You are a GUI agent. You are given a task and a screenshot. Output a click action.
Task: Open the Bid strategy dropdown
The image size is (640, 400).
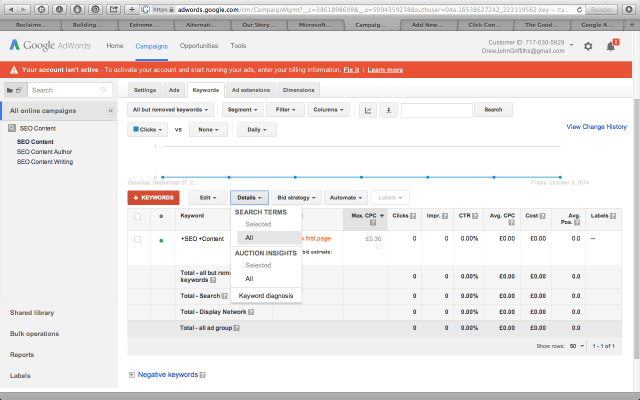coord(296,198)
